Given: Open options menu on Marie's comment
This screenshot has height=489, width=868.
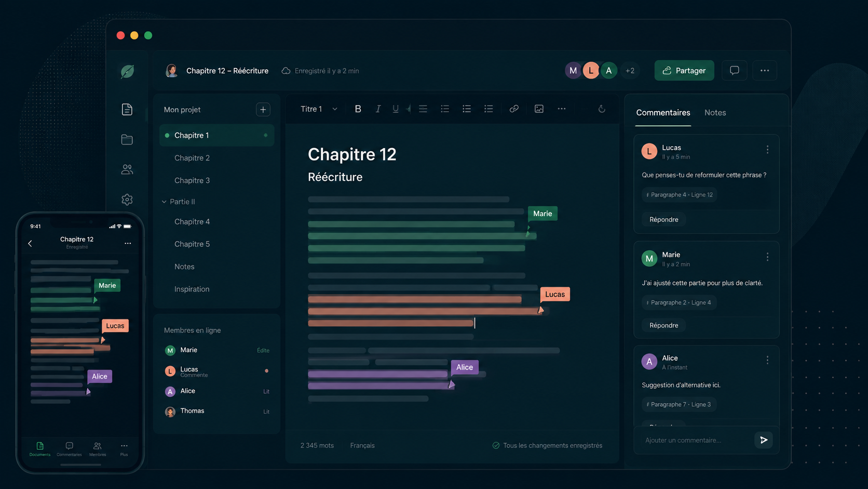Looking at the screenshot, I should tap(767, 257).
